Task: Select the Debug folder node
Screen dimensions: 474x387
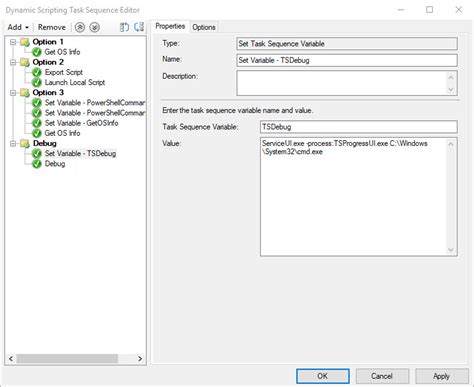Action: point(45,144)
